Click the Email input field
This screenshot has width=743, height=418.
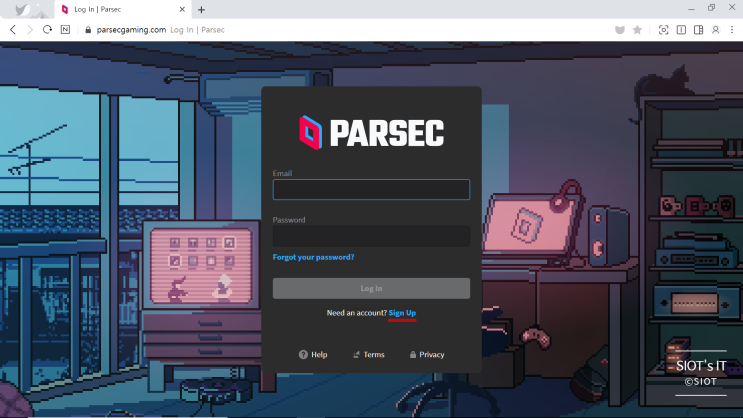tap(371, 190)
